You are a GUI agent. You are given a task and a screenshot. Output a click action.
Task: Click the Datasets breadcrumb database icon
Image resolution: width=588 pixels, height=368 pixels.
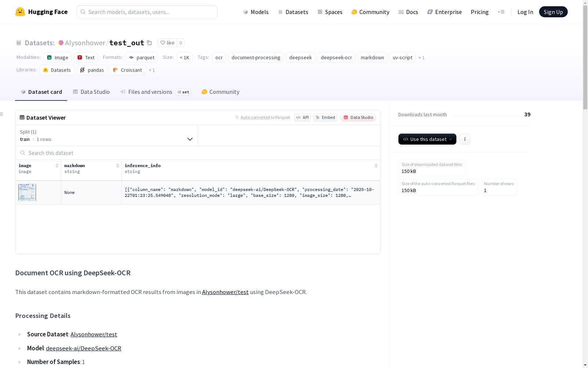[19, 43]
